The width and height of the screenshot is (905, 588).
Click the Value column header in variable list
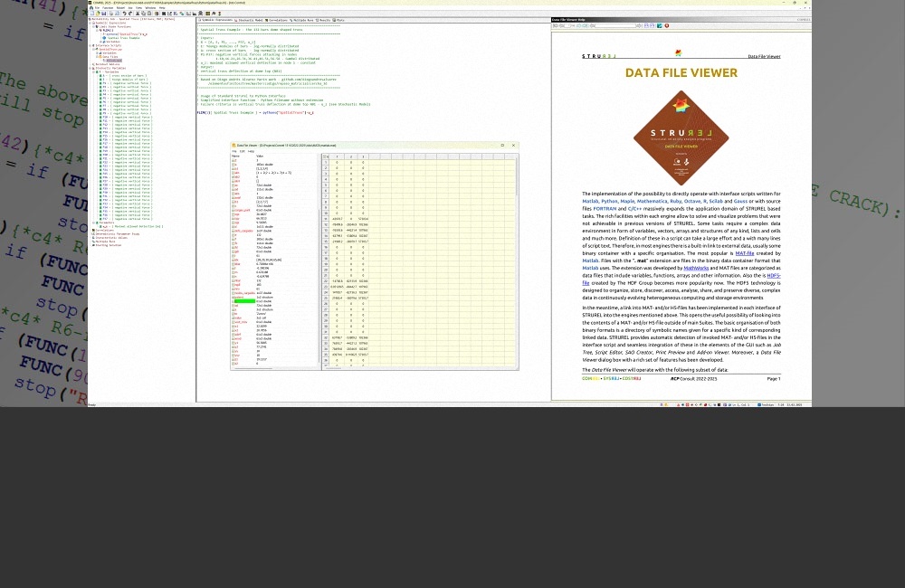click(260, 156)
